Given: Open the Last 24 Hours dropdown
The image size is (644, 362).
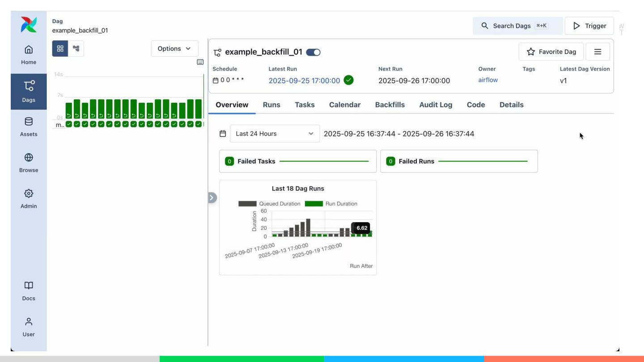Looking at the screenshot, I should (x=275, y=134).
